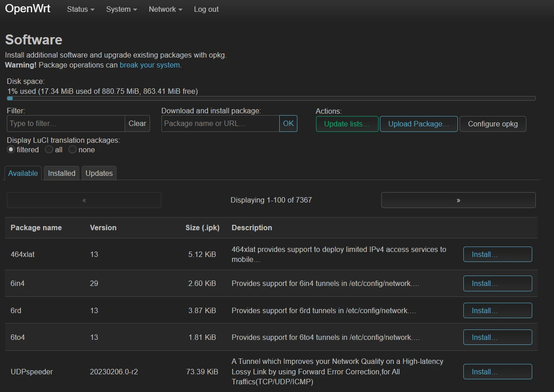554x392 pixels.
Task: Click the 5.12 KiB size cell
Action: [202, 254]
